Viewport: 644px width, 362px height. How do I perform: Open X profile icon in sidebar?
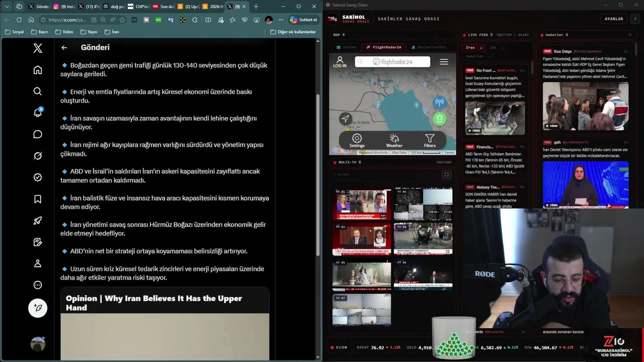click(x=38, y=263)
